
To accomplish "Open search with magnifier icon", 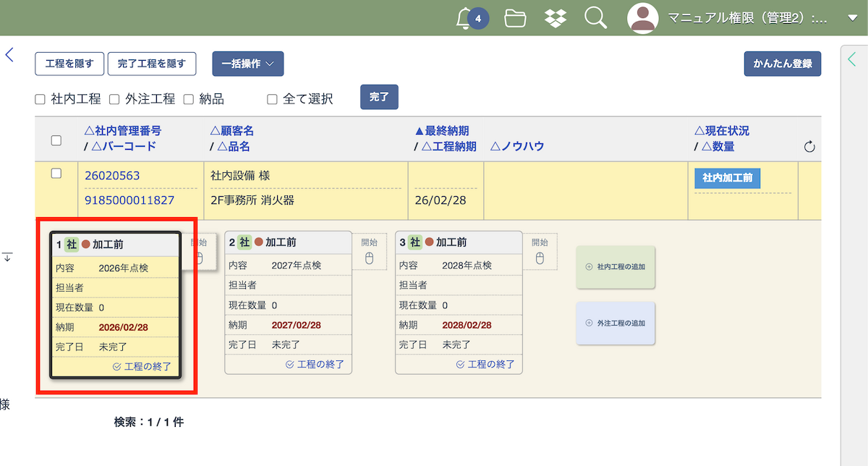I will (595, 18).
